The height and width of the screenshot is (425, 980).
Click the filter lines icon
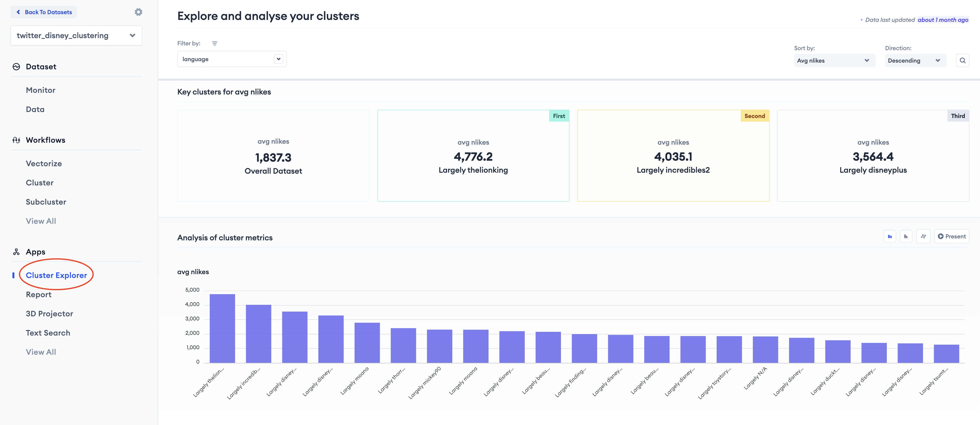[x=214, y=43]
